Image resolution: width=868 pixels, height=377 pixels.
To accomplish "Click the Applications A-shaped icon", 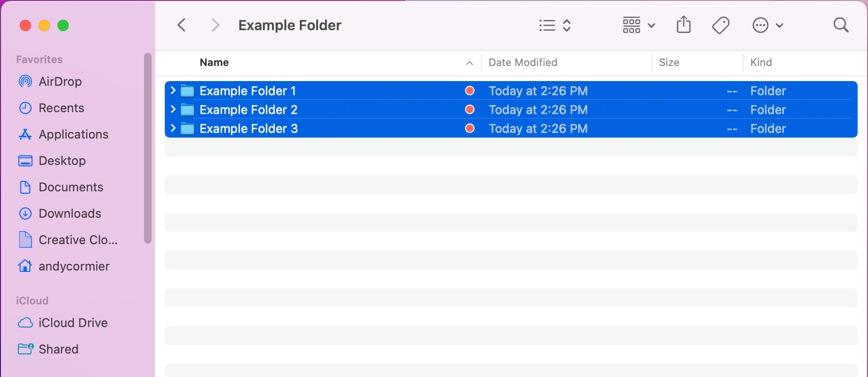I will [x=25, y=134].
